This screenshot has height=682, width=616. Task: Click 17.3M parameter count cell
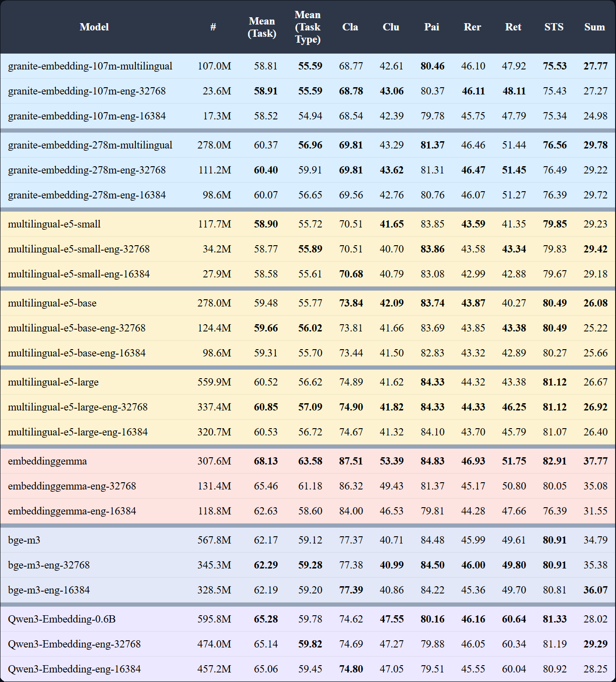pos(217,116)
